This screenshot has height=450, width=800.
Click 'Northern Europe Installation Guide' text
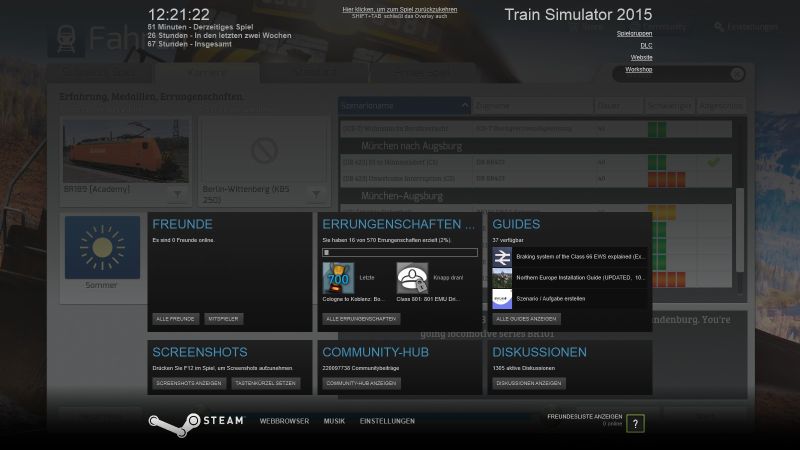point(581,278)
